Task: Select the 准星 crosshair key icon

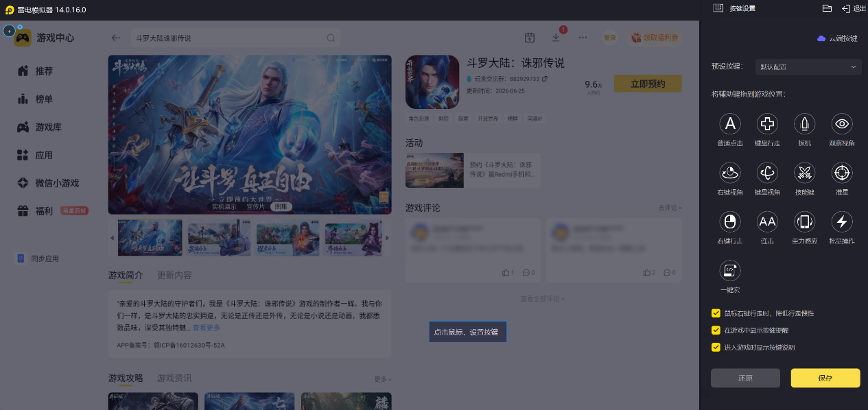Action: click(842, 173)
